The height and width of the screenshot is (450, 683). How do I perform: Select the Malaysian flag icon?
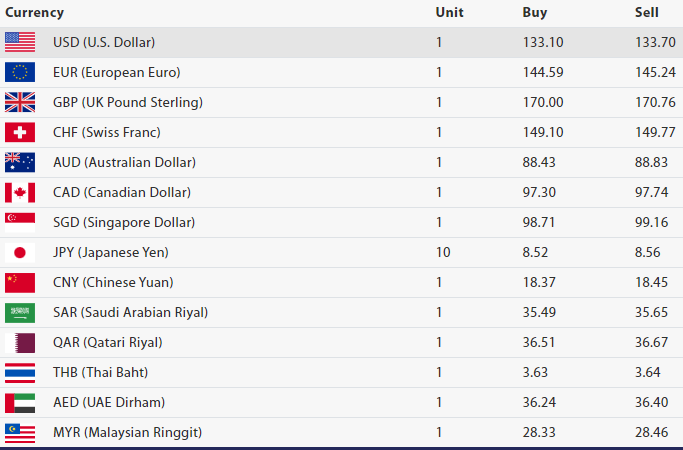pos(20,433)
